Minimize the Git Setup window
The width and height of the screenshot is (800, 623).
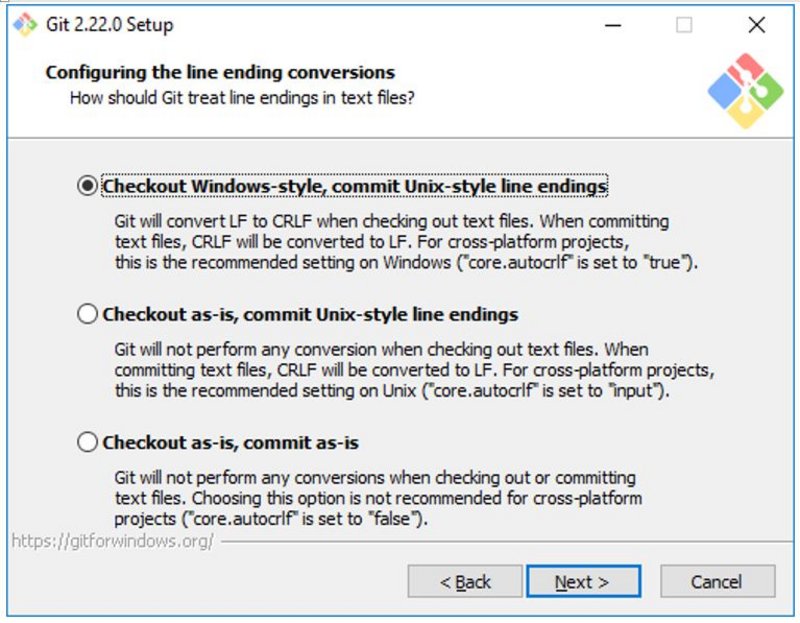coord(611,25)
